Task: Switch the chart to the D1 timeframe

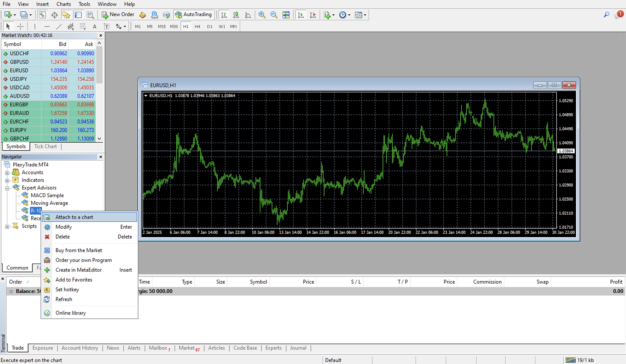Action: [210, 27]
